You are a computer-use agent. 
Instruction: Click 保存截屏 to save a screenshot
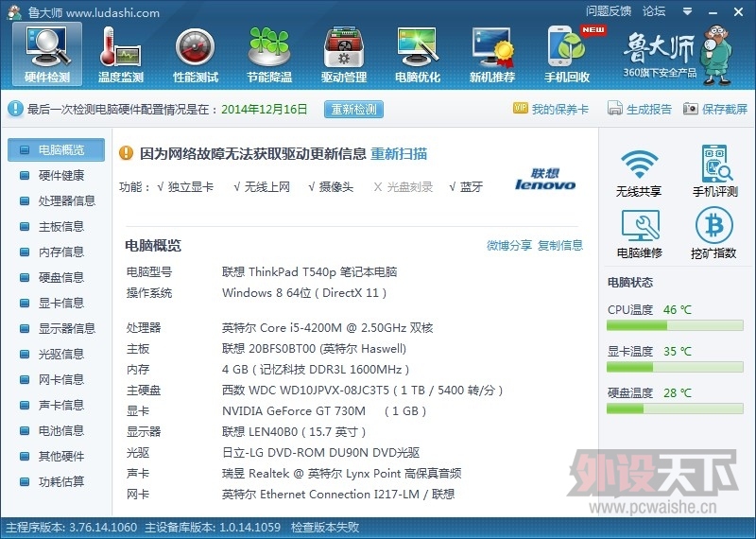pyautogui.click(x=715, y=109)
